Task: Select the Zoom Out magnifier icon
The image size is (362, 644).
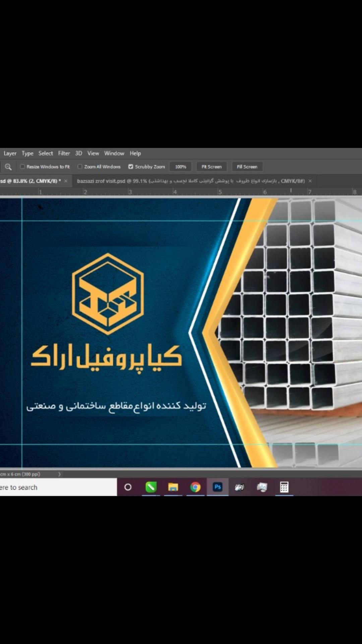Action: pyautogui.click(x=8, y=167)
